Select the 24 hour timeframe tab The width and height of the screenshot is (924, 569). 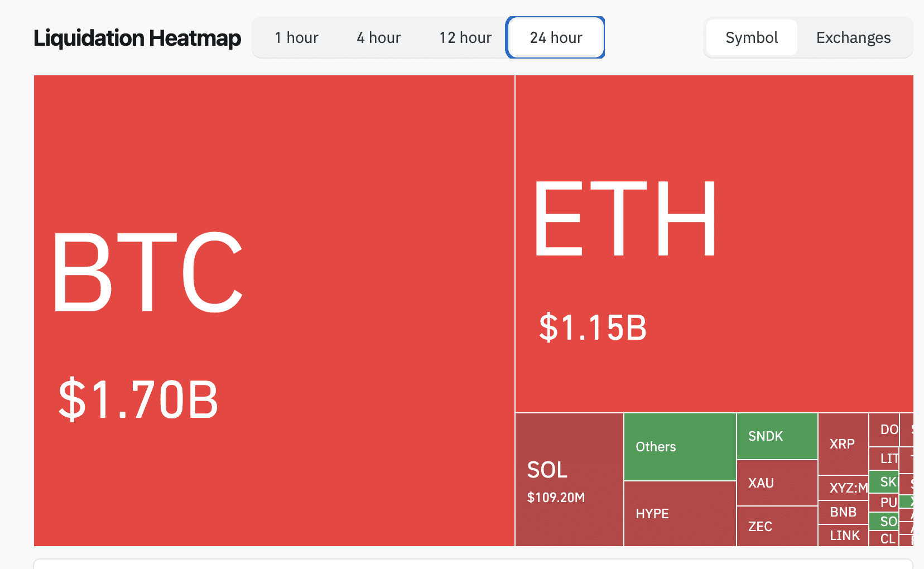(x=556, y=37)
